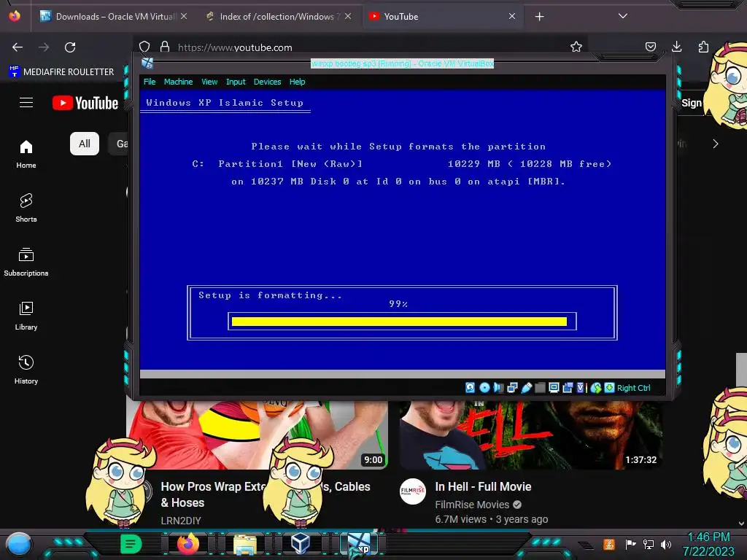The image size is (747, 560).
Task: Click the hard disk activity status icon
Action: click(x=471, y=388)
